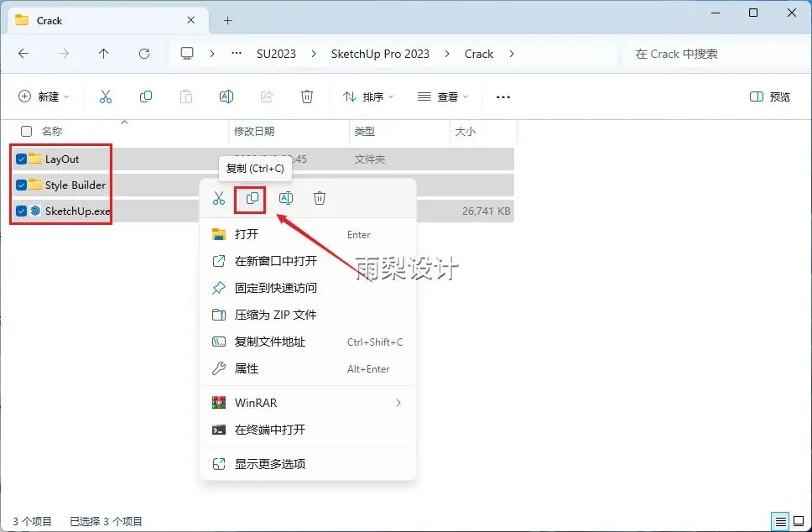Viewport: 812px width, 532px height.
Task: Choose 压缩为 ZIP 文件
Action: point(308,315)
